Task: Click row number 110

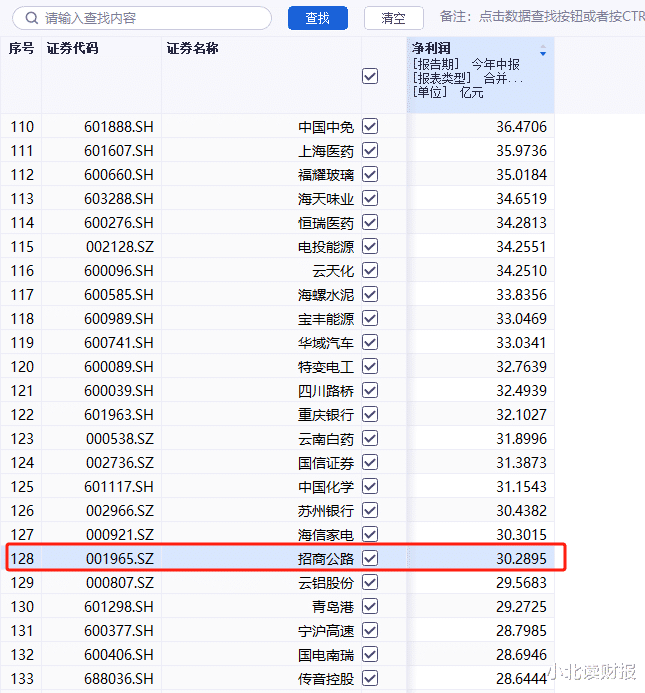Action: click(22, 127)
